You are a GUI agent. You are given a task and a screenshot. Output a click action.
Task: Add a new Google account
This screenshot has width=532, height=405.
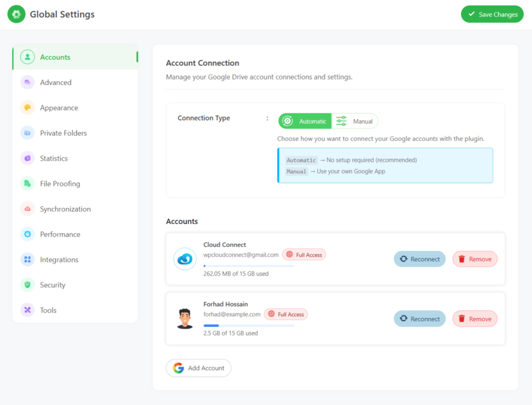click(198, 368)
